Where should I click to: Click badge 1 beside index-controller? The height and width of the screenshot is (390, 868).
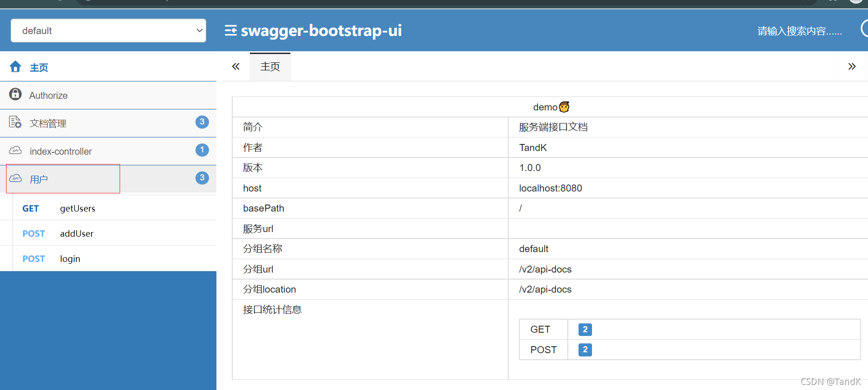[202, 150]
